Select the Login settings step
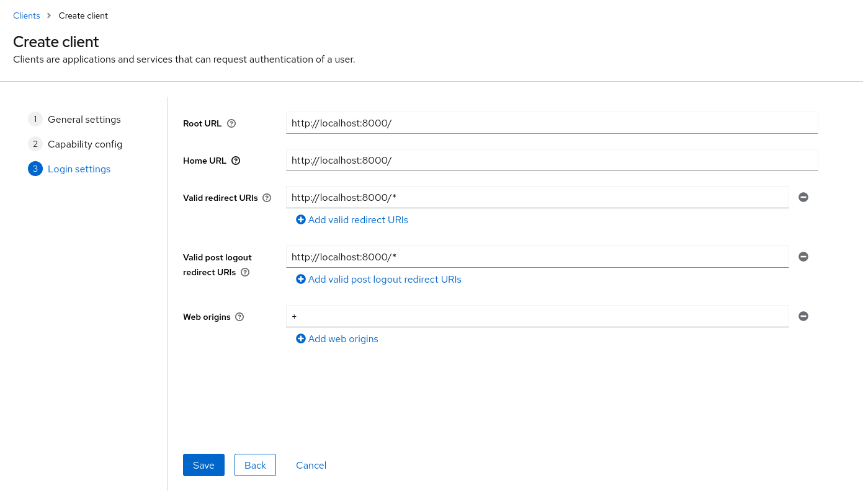Viewport: 863px width, 504px height. [x=79, y=169]
